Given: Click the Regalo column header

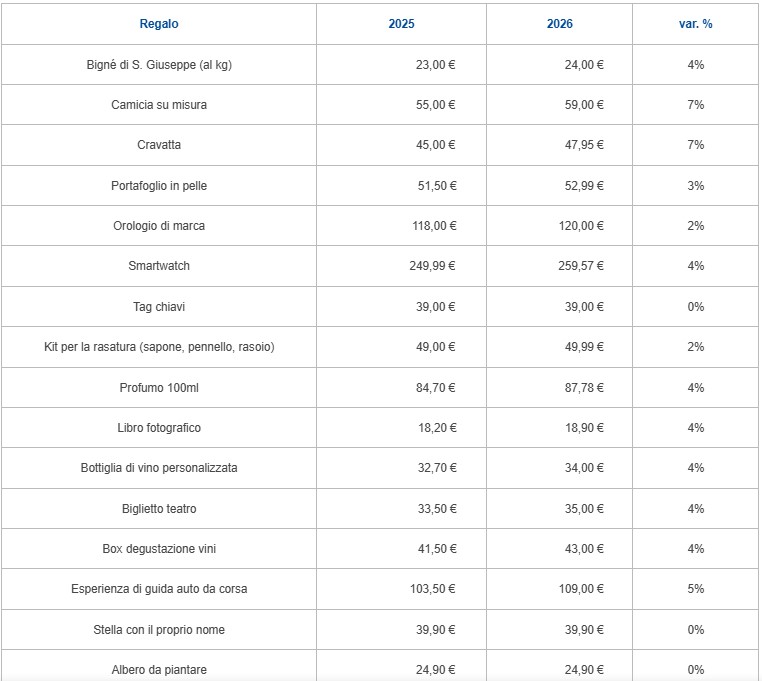Looking at the screenshot, I should (159, 24).
